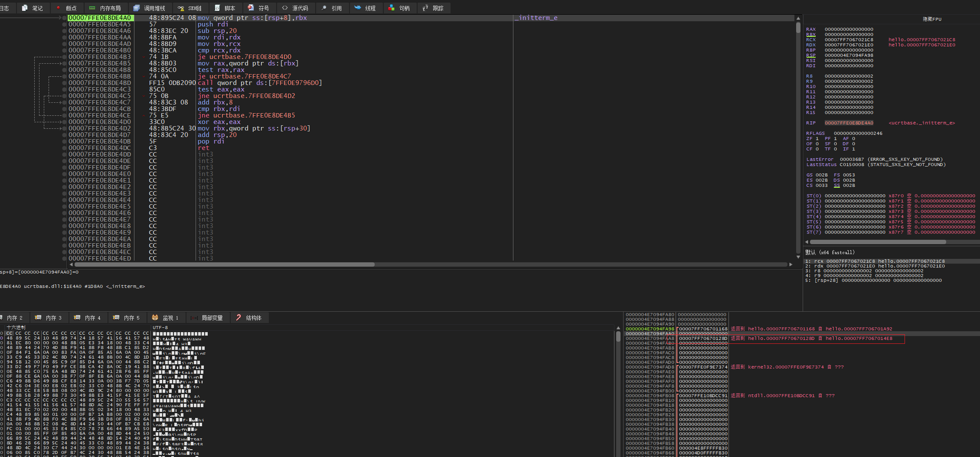Select the RFLAGS value 0000000000000246

tap(858, 134)
